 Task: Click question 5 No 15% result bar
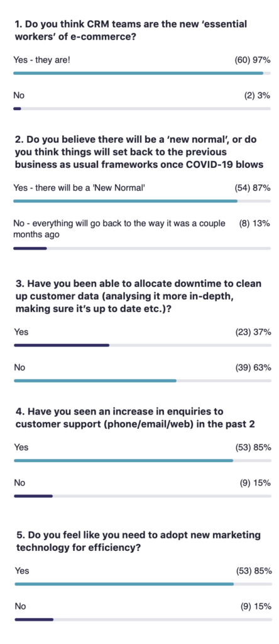pyautogui.click(x=143, y=619)
